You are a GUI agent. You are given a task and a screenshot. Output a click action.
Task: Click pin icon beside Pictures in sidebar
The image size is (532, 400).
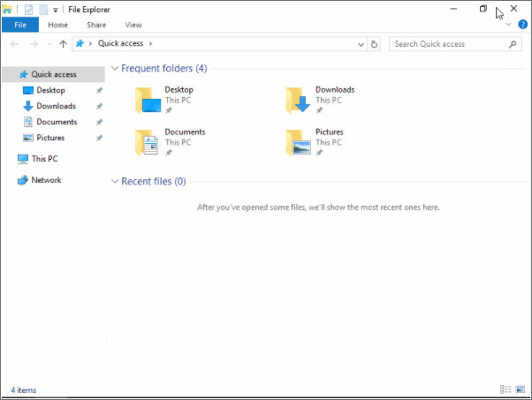click(x=99, y=138)
